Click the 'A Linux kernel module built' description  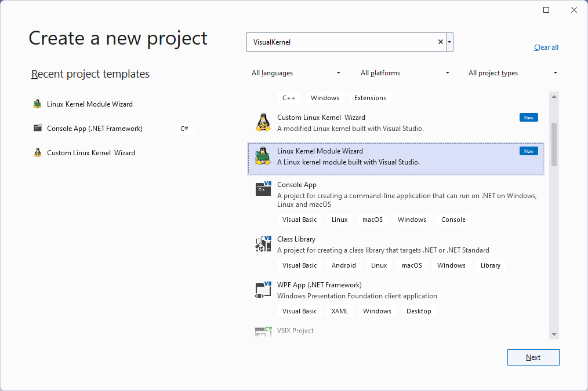click(349, 162)
